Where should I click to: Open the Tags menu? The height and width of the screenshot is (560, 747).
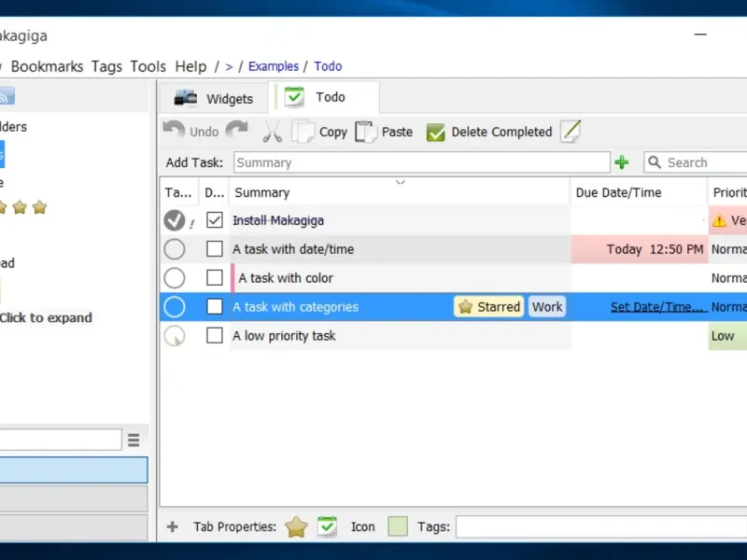coord(106,66)
